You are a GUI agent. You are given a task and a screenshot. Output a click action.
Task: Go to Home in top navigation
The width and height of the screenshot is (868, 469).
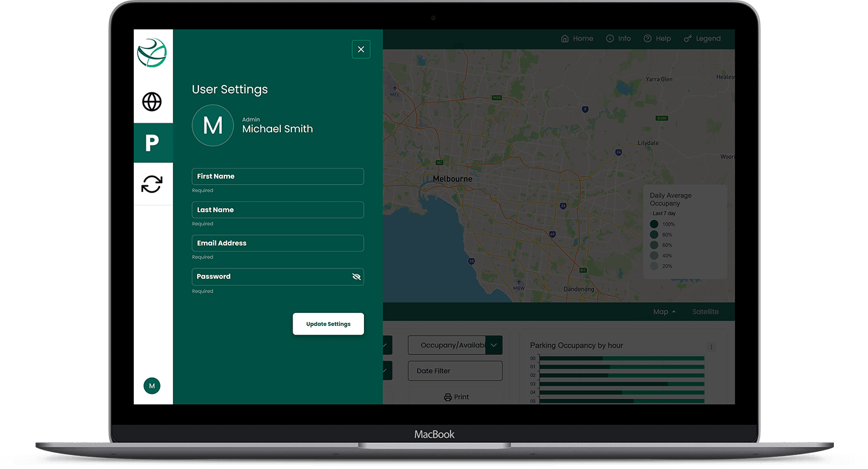point(577,38)
